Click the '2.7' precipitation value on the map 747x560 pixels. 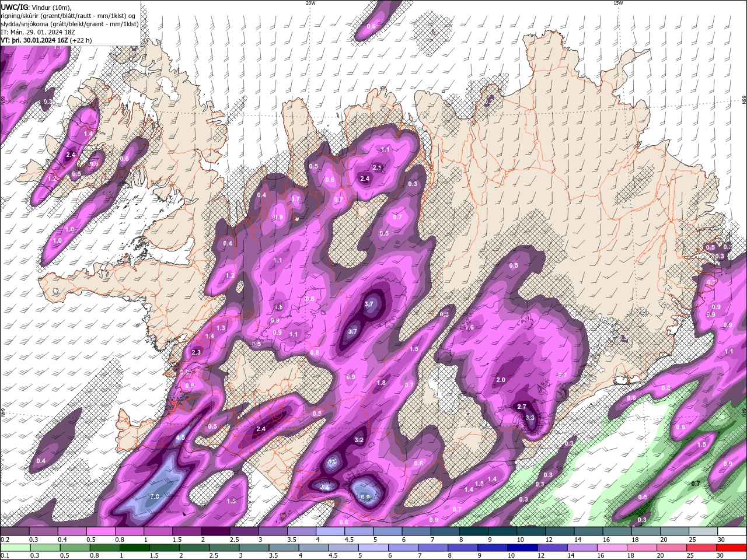522,407
